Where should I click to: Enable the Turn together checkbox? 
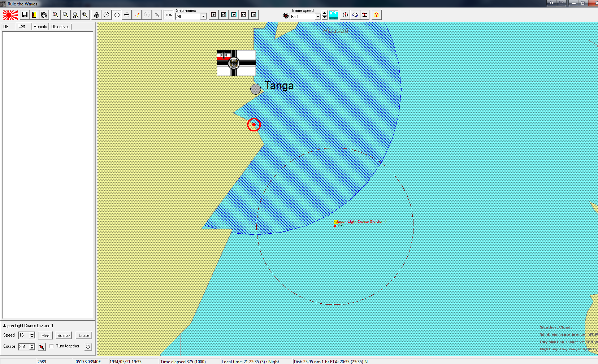(x=52, y=346)
